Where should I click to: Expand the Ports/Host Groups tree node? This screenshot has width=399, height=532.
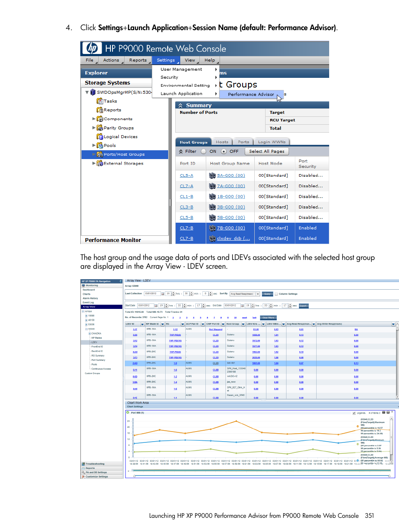click(x=94, y=154)
